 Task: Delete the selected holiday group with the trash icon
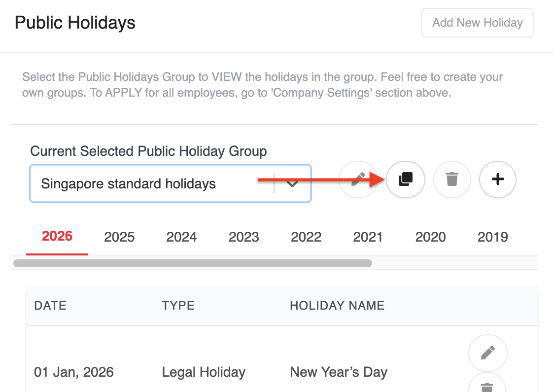451,179
